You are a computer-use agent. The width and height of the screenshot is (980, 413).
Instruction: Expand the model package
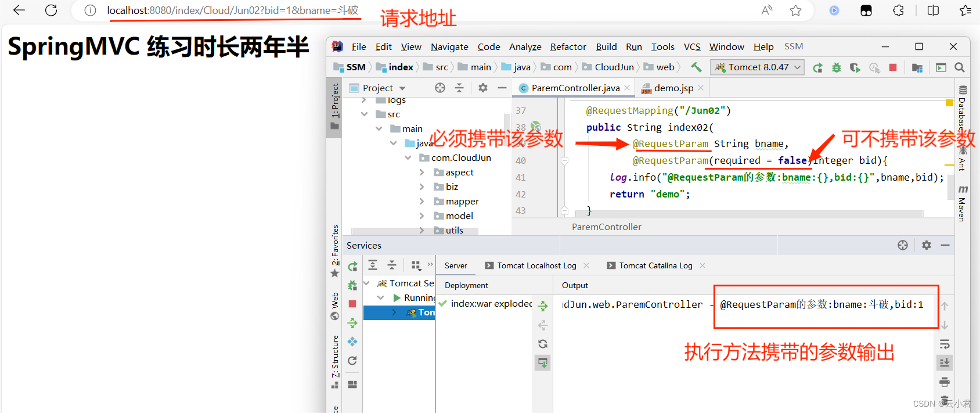[422, 216]
